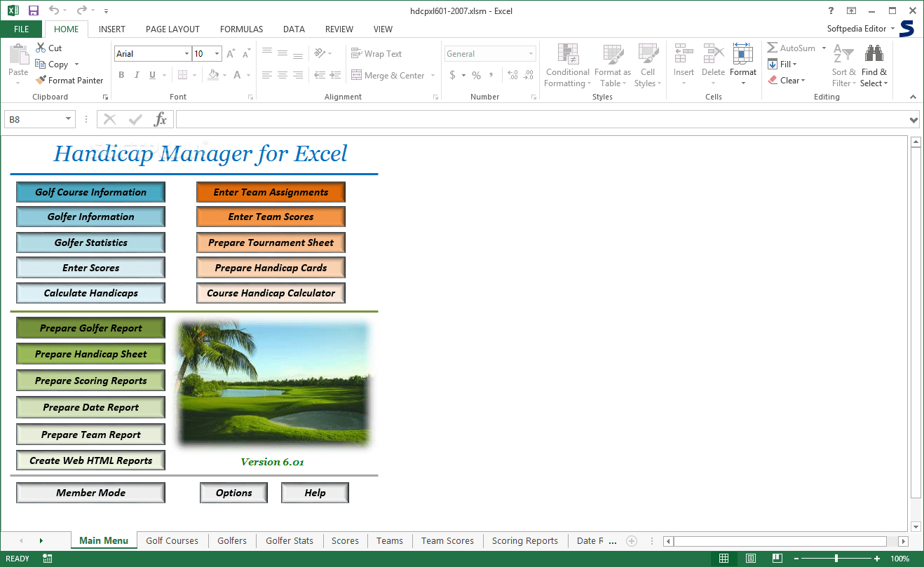Collapse the ribbon
Image resolution: width=924 pixels, height=567 pixels.
(x=913, y=97)
